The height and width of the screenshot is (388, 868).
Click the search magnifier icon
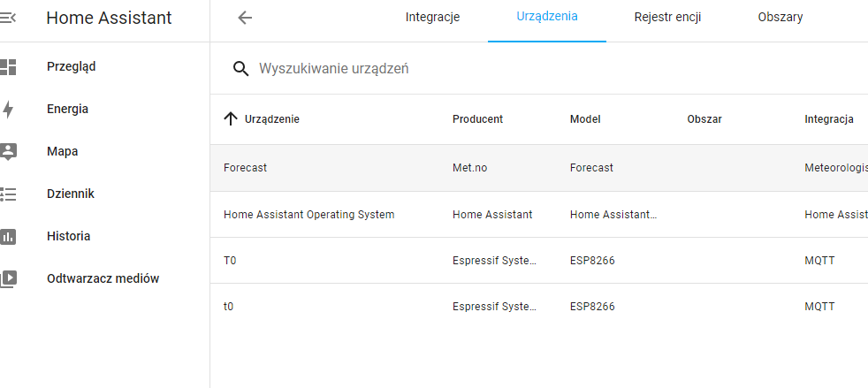pyautogui.click(x=240, y=69)
